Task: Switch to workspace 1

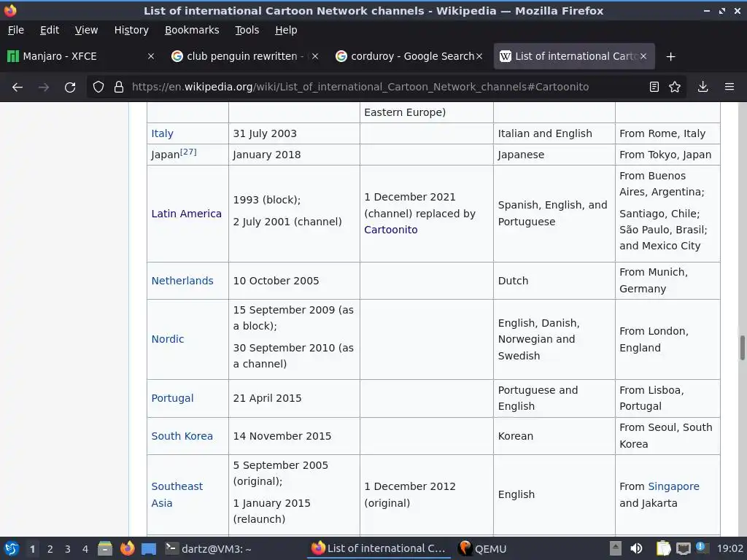Action: click(x=32, y=549)
